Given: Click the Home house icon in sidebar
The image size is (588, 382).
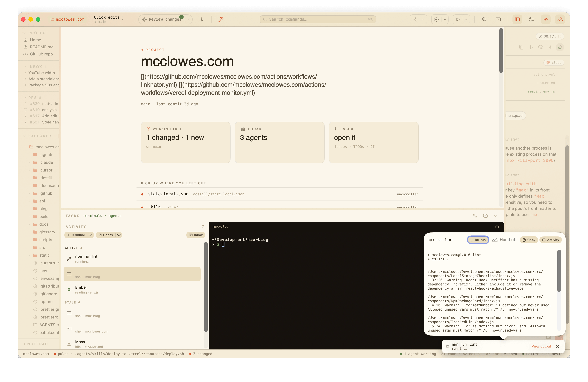Looking at the screenshot, I should click(x=25, y=40).
